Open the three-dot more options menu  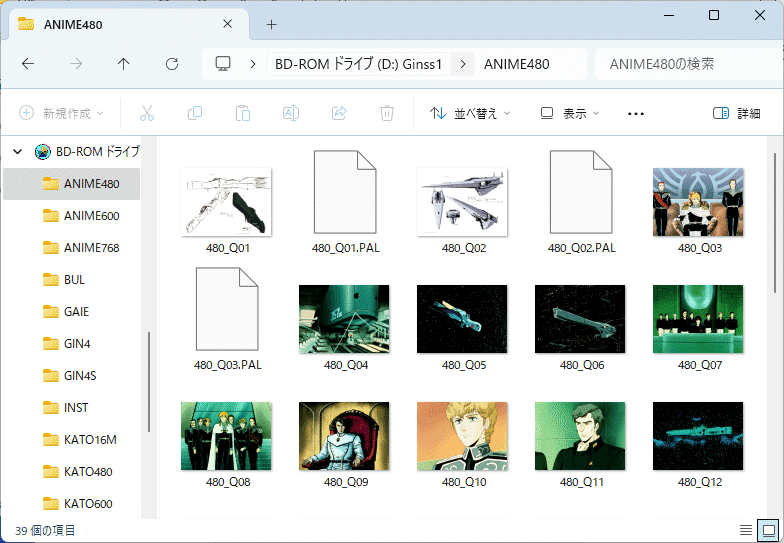click(636, 114)
